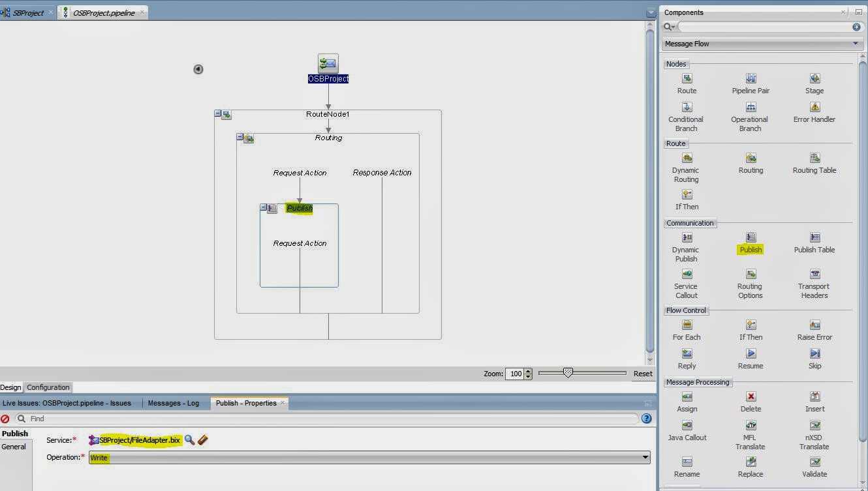Select the nXSD Translate component

click(814, 435)
